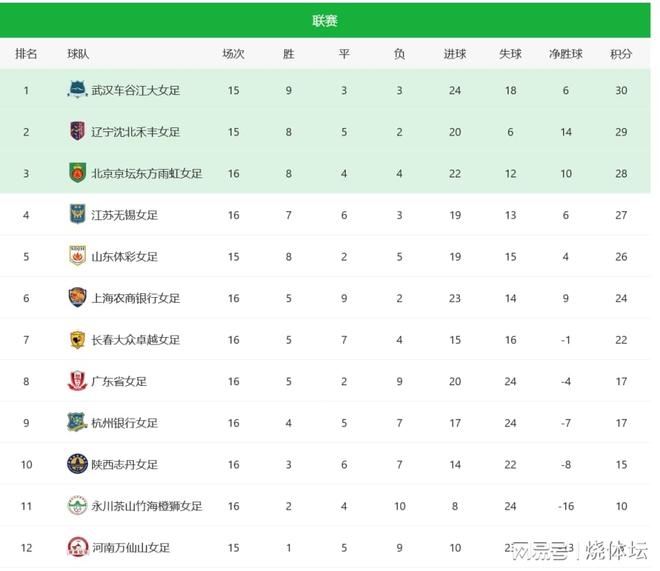Screen dimensions: 660x571
Task: Click the 杭州银行女足 team logo
Action: 77,422
